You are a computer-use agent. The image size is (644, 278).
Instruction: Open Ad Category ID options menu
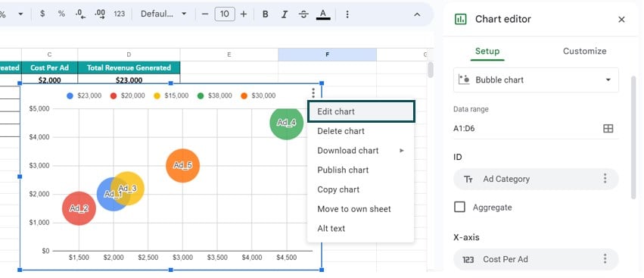[605, 179]
